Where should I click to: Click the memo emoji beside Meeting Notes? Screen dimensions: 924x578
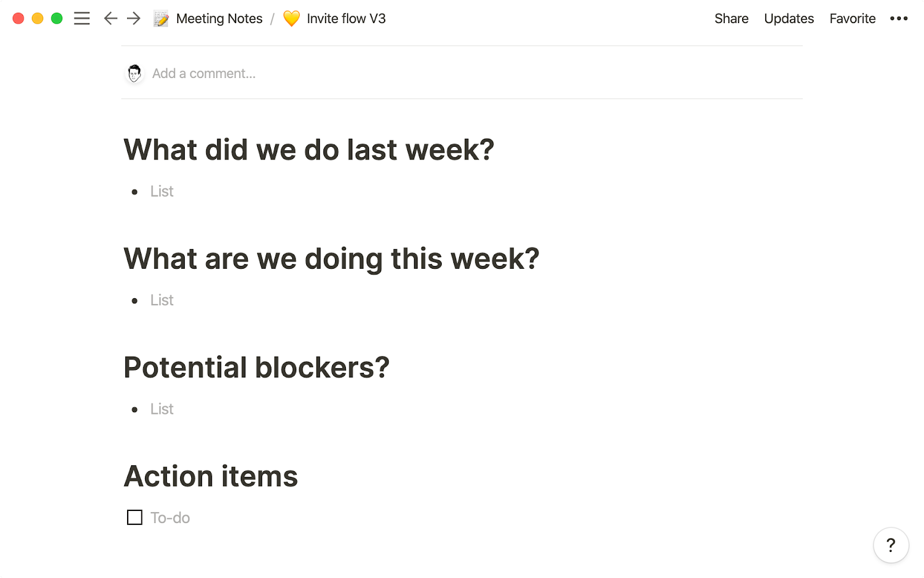click(161, 18)
